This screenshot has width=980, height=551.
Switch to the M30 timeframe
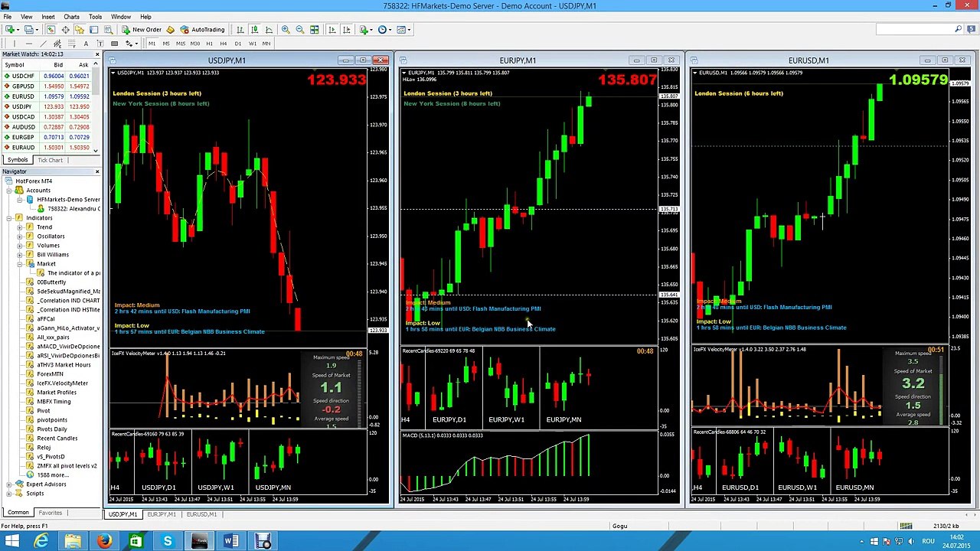point(195,44)
